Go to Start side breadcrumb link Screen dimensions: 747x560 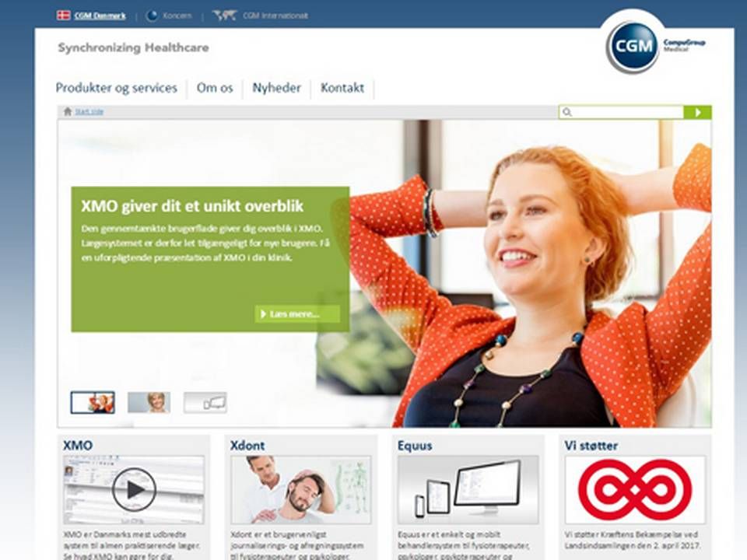click(89, 112)
